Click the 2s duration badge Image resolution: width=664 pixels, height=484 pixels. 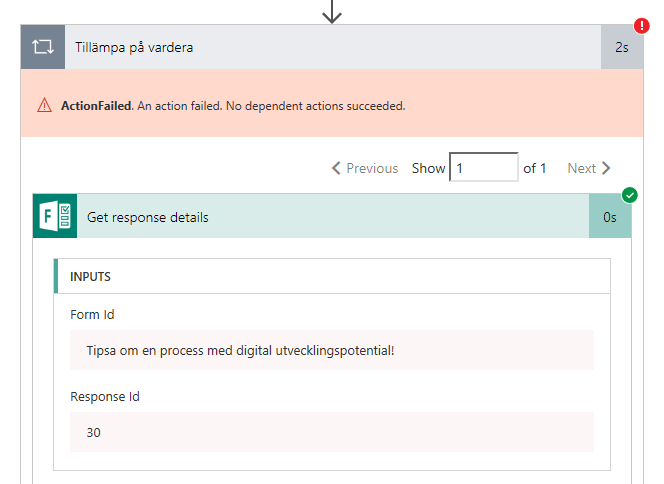pyautogui.click(x=622, y=47)
